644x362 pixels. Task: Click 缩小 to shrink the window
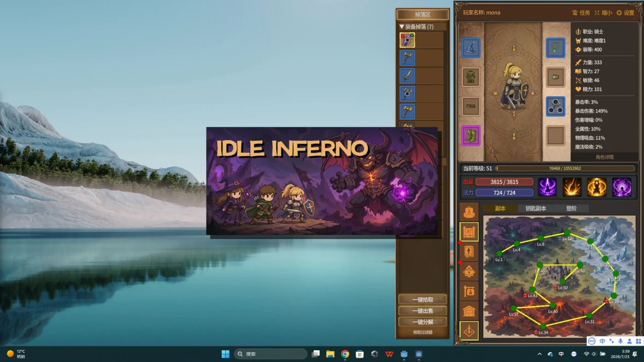click(604, 13)
